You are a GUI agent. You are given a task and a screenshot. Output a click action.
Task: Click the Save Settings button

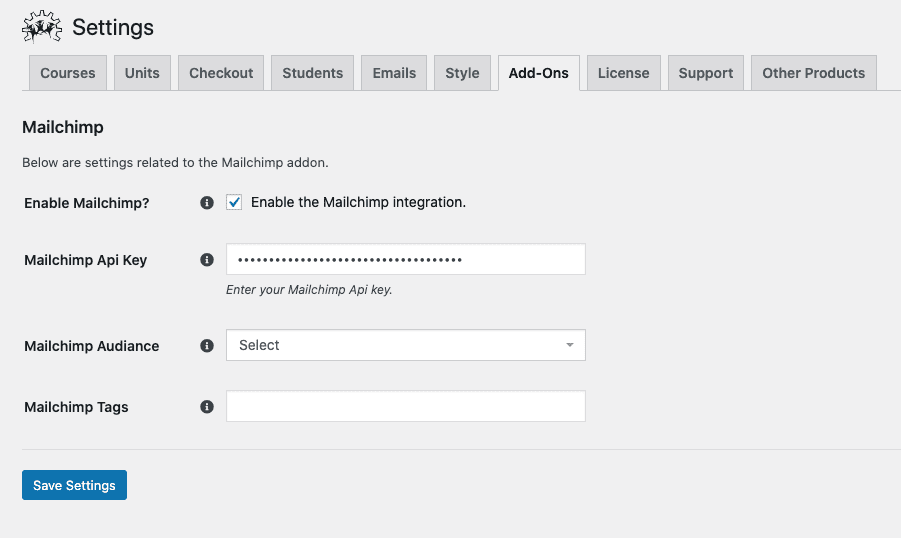(x=74, y=485)
